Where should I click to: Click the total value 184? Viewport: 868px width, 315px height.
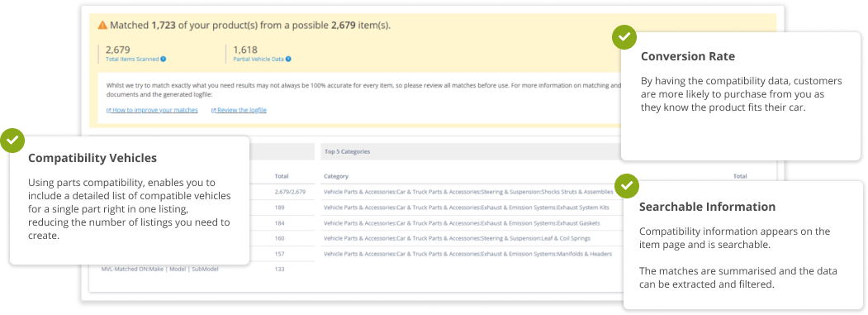[279, 223]
